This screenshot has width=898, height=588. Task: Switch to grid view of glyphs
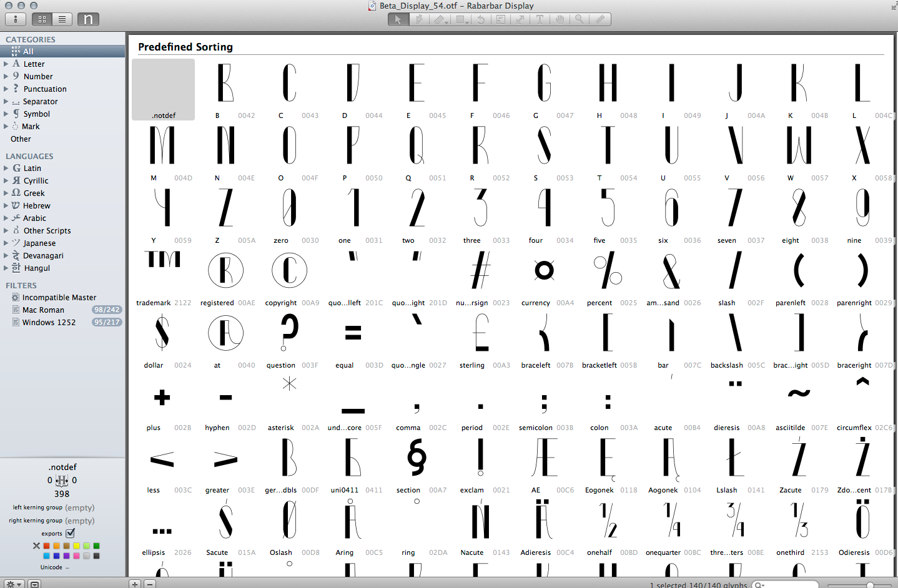point(42,19)
